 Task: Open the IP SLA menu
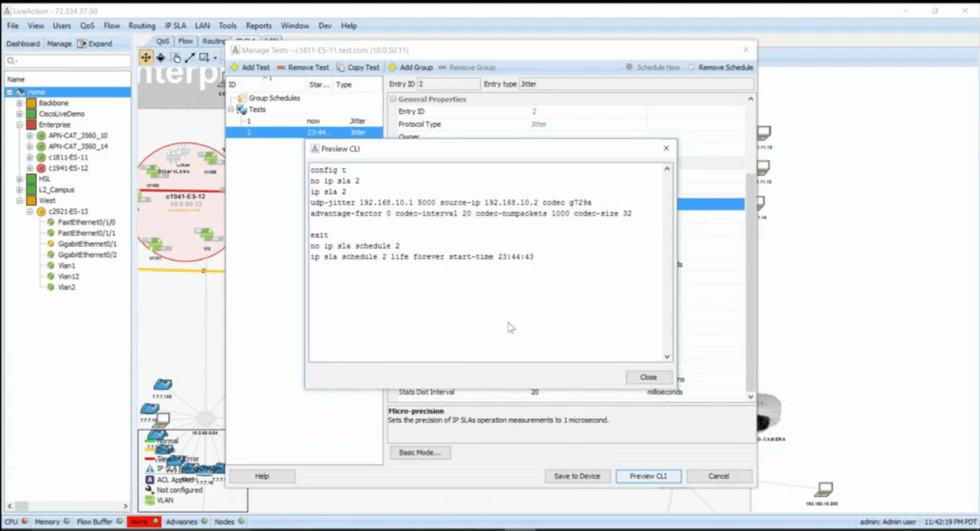175,26
